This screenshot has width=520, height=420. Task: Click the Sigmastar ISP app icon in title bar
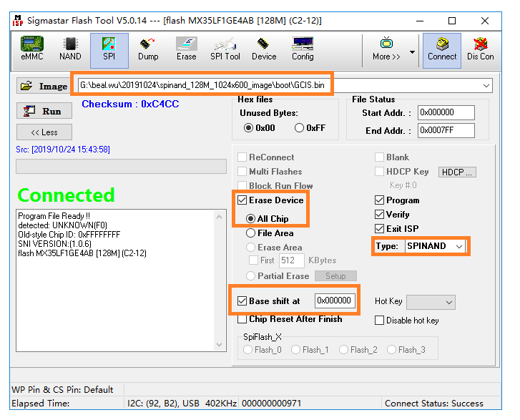[18, 21]
